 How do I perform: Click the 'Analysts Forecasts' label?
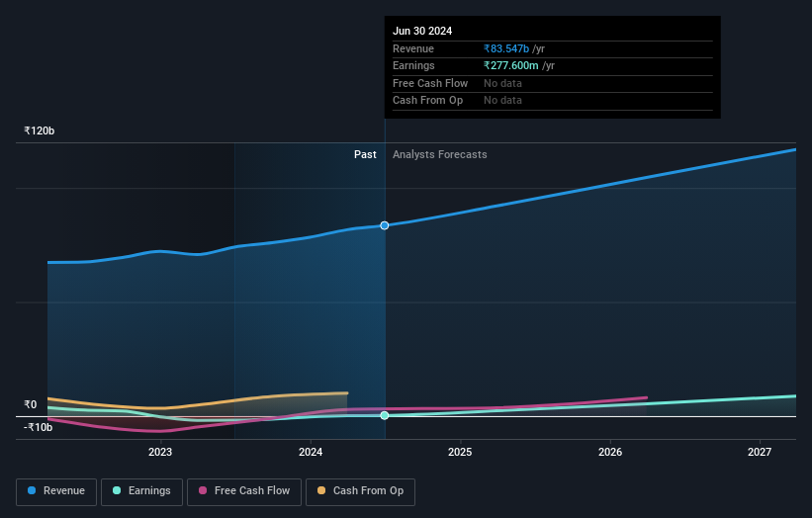(440, 155)
